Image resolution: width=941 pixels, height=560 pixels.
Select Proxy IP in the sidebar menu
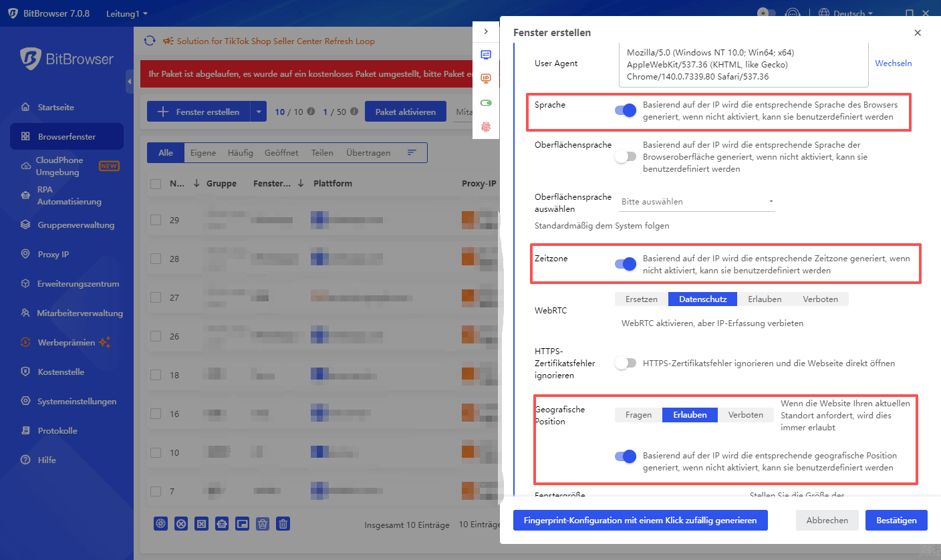click(53, 255)
